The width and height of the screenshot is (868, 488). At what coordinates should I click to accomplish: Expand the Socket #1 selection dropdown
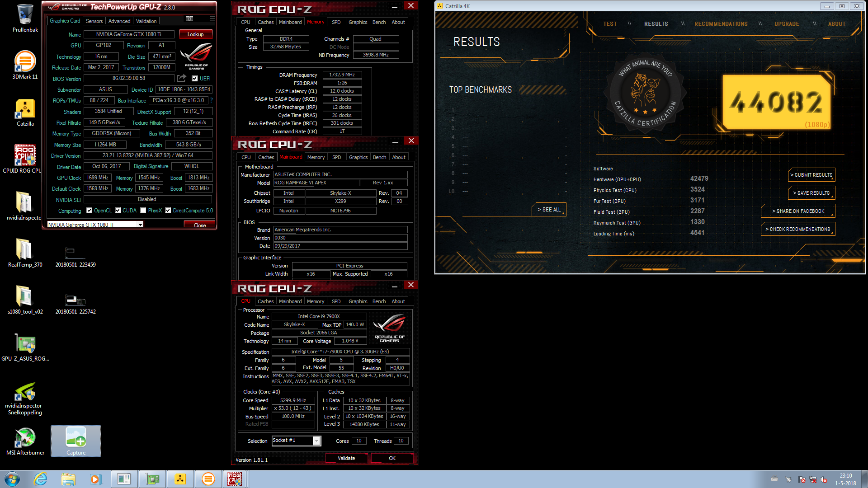316,441
